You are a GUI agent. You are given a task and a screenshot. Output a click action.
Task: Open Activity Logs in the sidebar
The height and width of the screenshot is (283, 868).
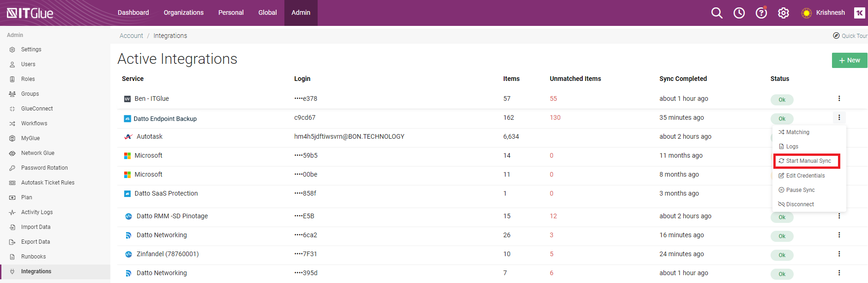[37, 212]
